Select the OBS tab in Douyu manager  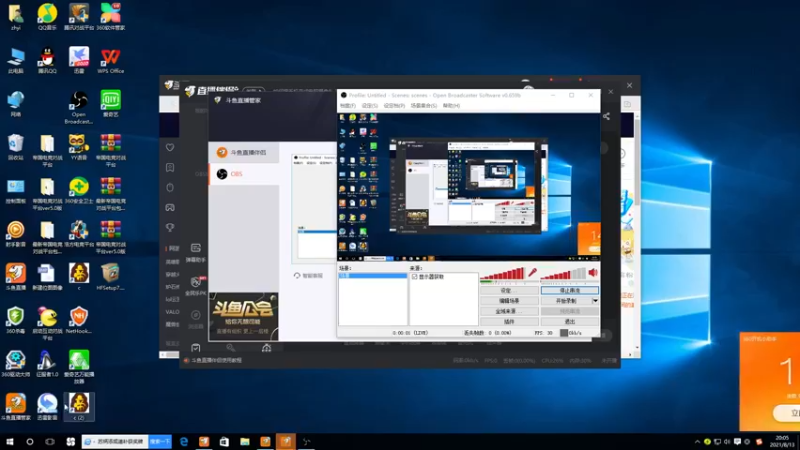point(244,174)
